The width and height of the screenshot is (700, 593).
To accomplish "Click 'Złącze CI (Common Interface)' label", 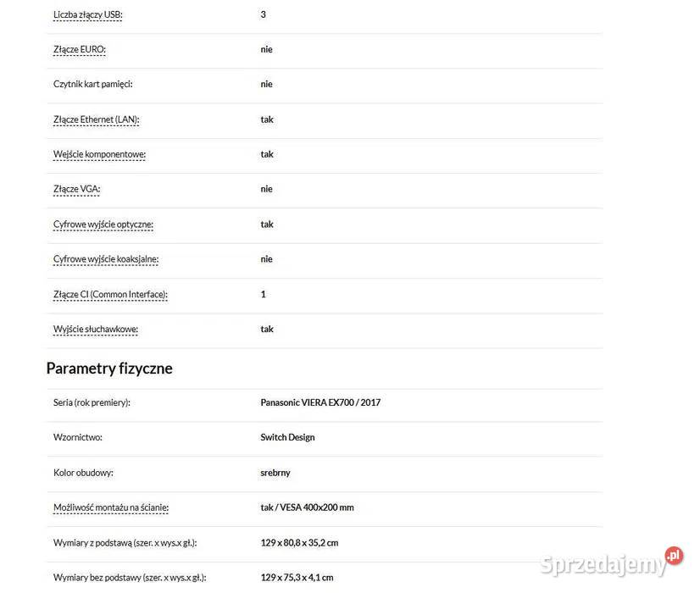I will [110, 295].
